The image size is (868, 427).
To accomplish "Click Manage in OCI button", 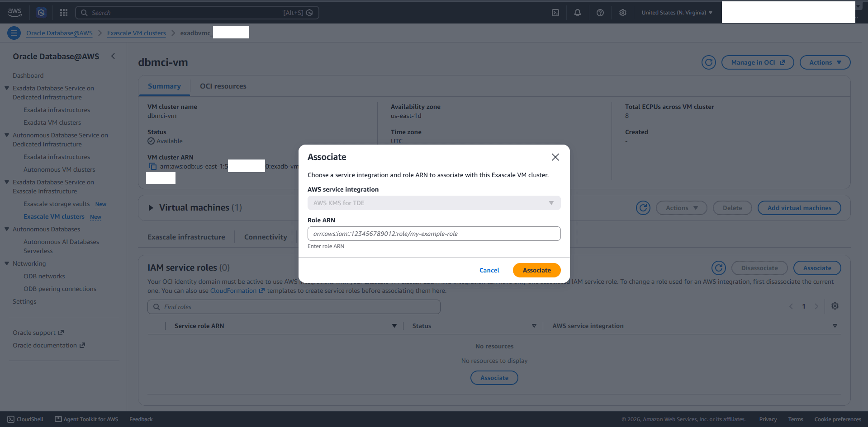I will tap(758, 62).
